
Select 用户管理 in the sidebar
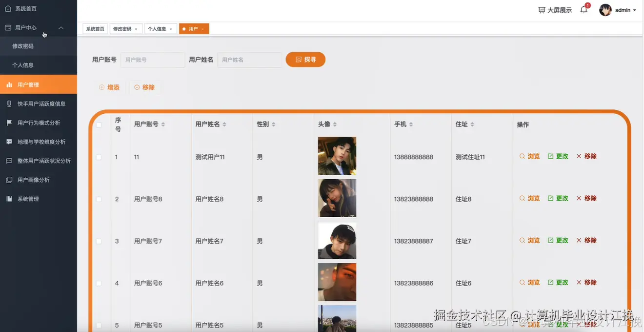[38, 84]
